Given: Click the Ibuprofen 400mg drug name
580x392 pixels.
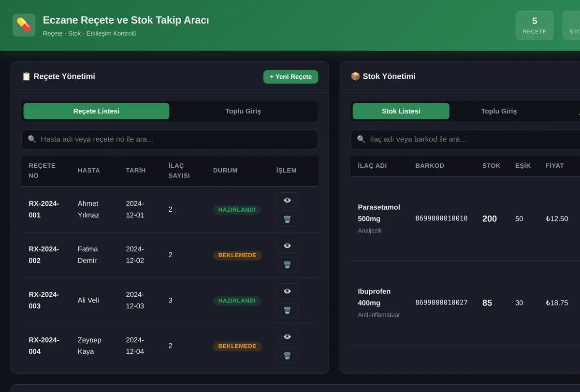Looking at the screenshot, I should (x=374, y=297).
